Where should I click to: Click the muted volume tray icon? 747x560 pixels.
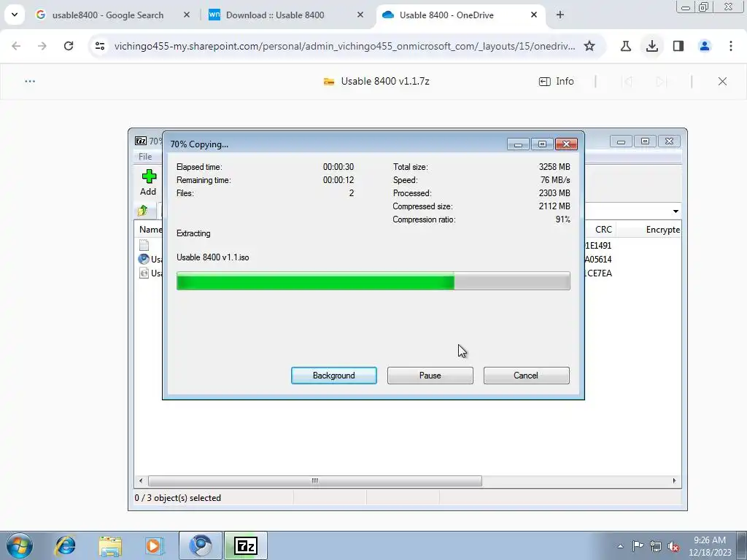(673, 546)
